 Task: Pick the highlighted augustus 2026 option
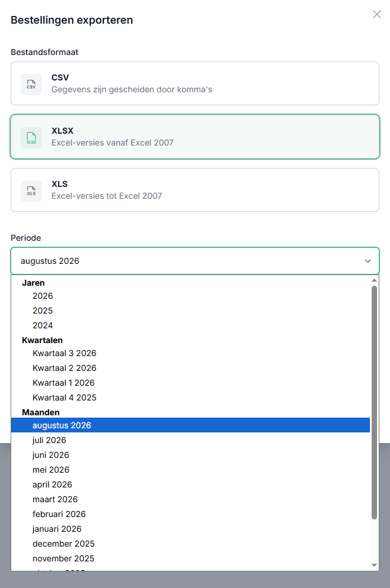(190, 425)
